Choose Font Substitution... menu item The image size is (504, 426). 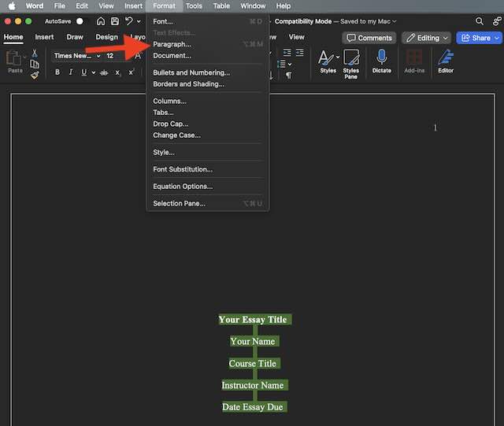pos(208,169)
